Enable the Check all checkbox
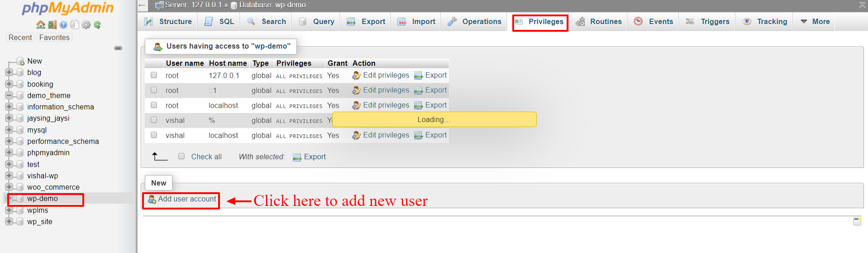Viewport: 868px width, 253px height. point(181,156)
